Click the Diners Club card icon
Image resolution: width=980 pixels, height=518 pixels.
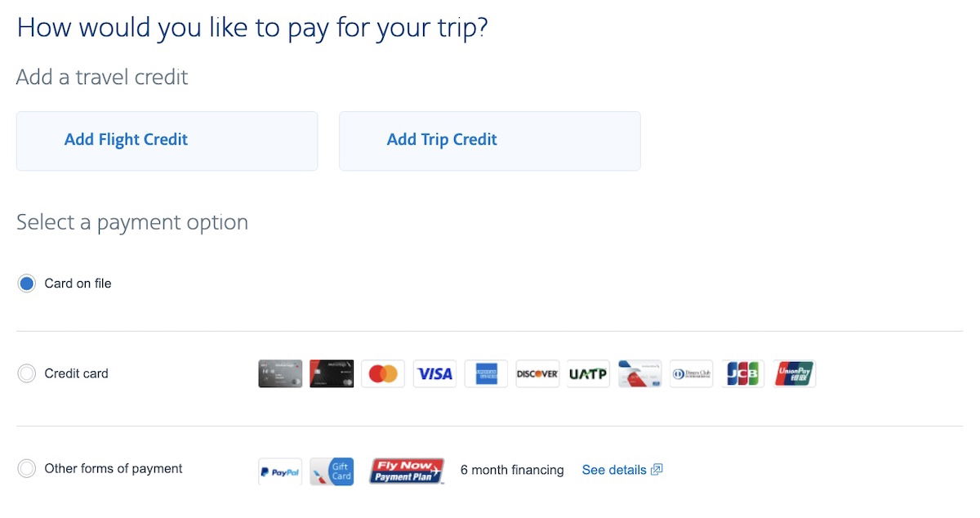[691, 373]
